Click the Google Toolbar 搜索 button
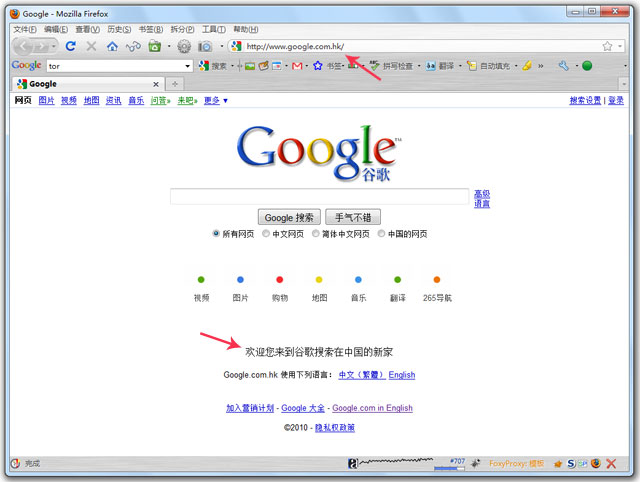640x482 pixels. 213,66
